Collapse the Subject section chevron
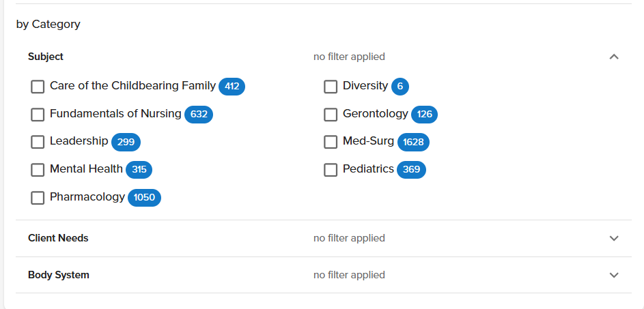This screenshot has width=644, height=309. 614,57
